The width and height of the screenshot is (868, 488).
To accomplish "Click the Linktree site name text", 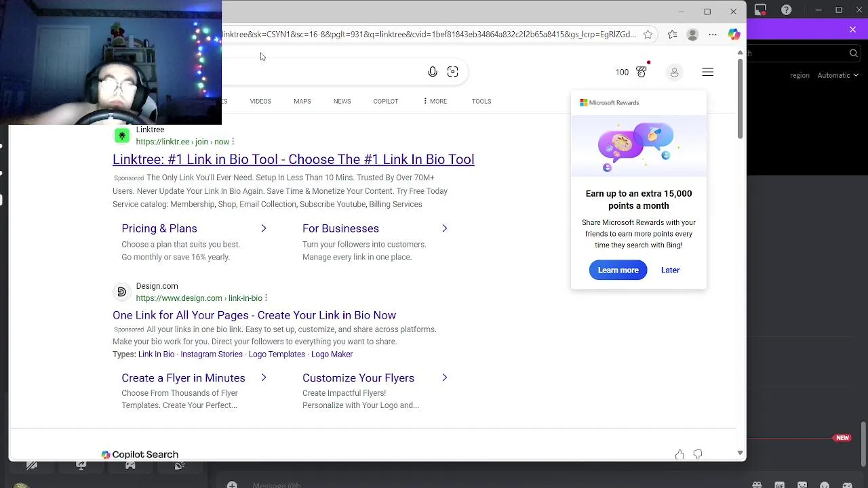I will click(x=150, y=129).
